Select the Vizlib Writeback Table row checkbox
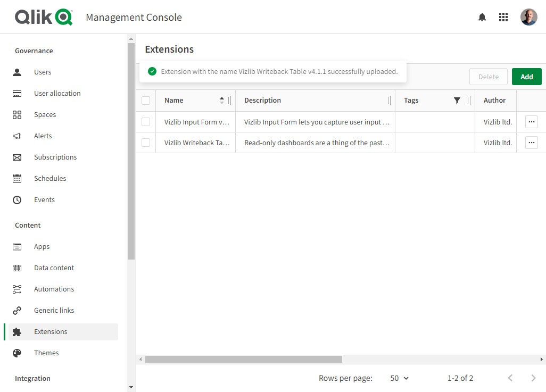Screen dimensions: 546x392 tap(146, 143)
